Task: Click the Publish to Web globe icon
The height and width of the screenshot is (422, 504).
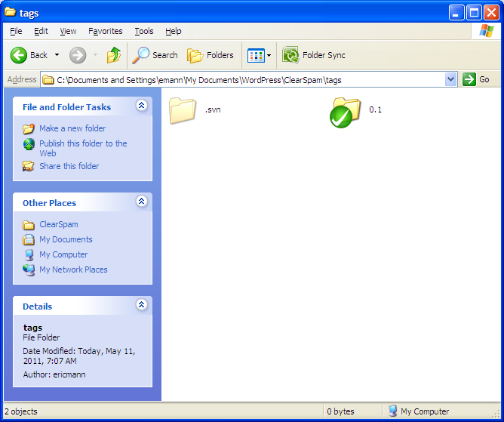Action: [x=29, y=144]
